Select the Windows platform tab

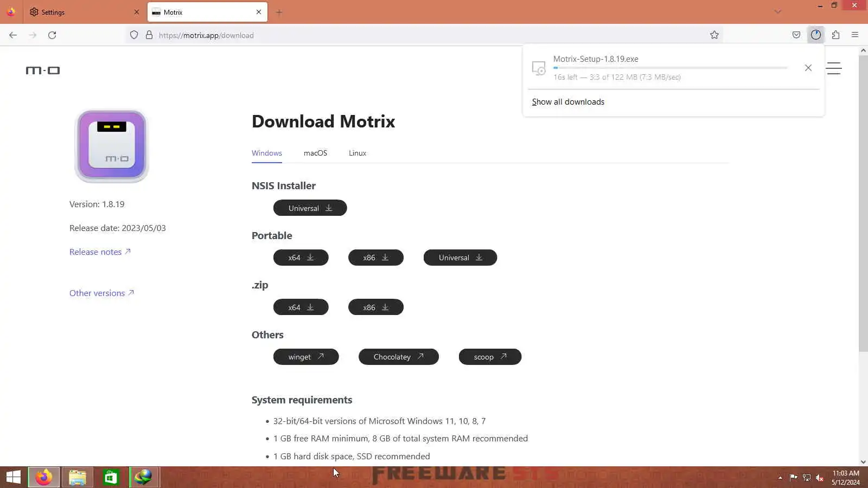[x=267, y=153]
